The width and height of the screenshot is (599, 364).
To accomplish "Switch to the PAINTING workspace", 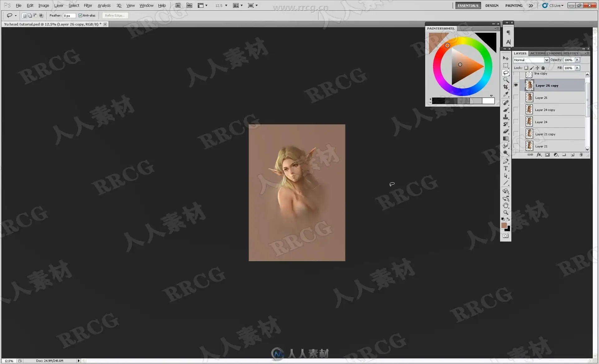I will [514, 6].
